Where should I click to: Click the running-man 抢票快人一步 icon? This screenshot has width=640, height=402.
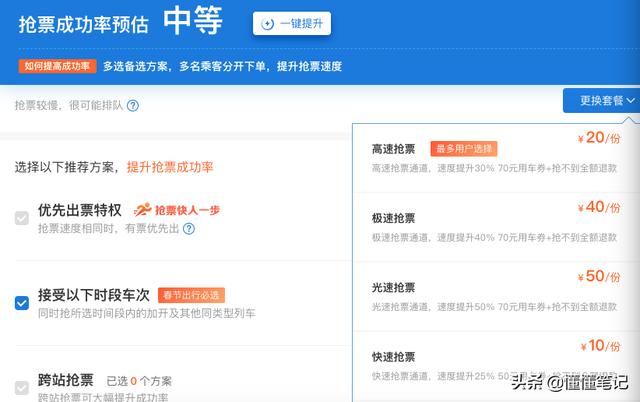142,210
